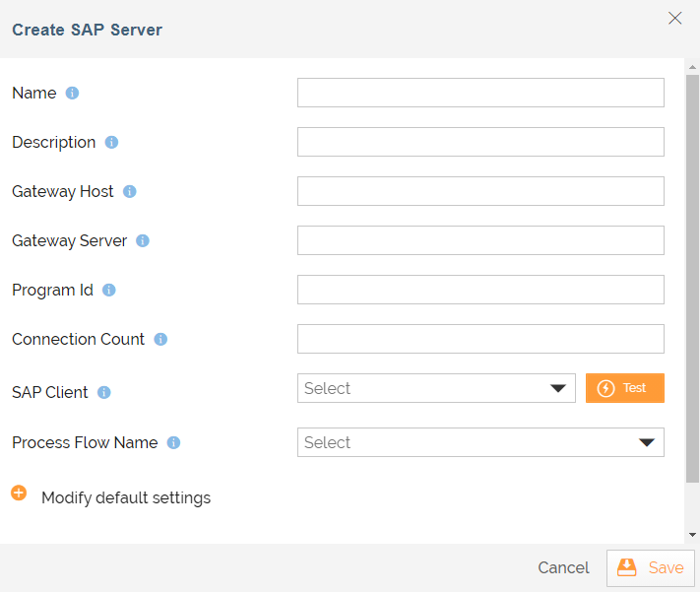Click the scrollbar down arrow
Viewport: 700px width, 592px height.
point(692,534)
